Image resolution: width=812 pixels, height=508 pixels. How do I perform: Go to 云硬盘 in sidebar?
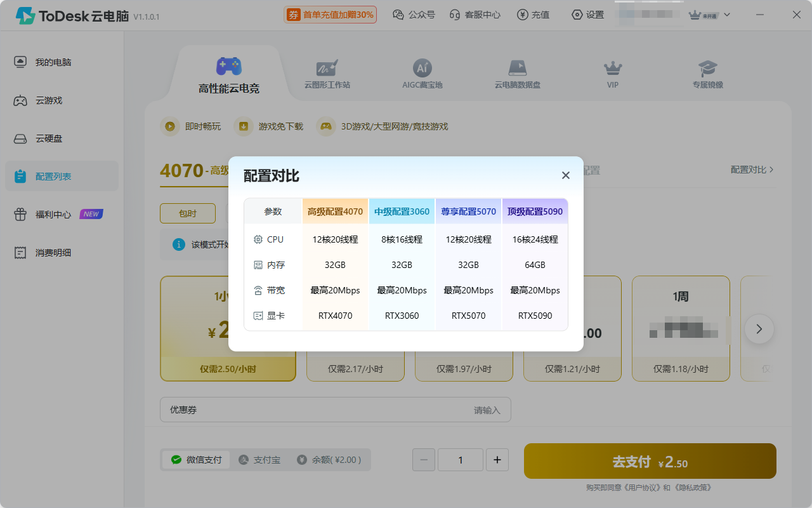click(62, 138)
